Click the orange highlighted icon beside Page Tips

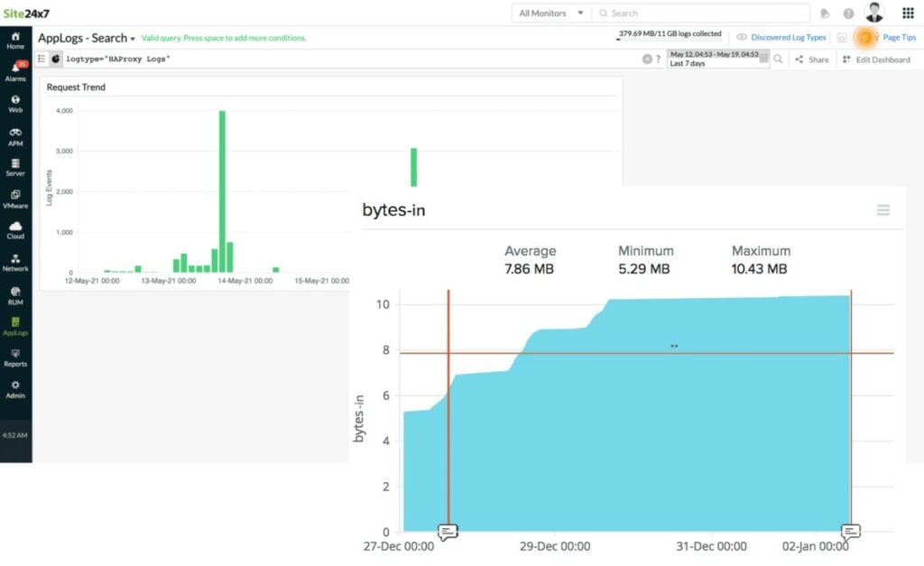865,37
